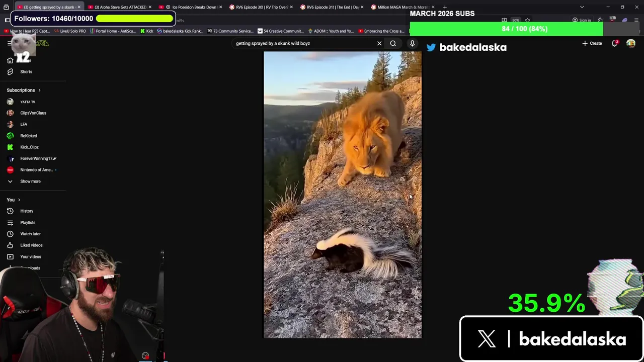Open the browser extensions puzzle icon

point(600,20)
